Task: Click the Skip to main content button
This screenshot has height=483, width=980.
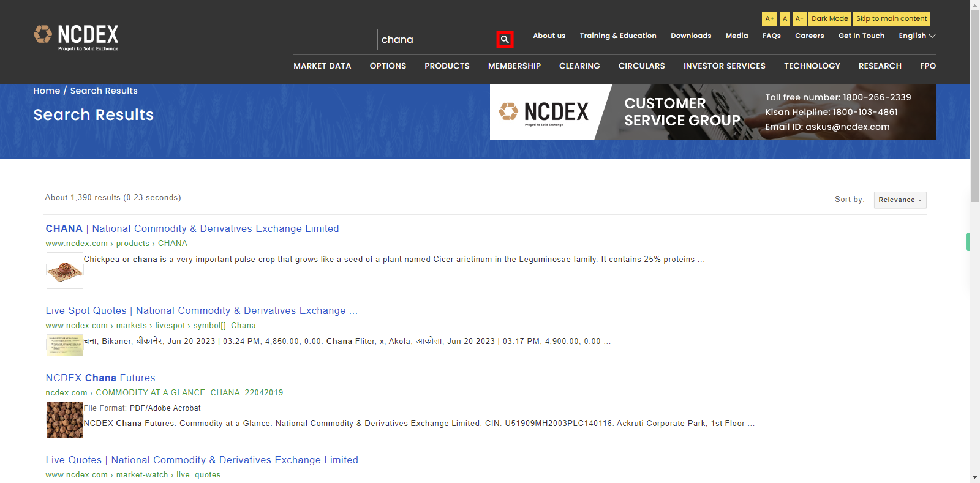Action: [891, 19]
